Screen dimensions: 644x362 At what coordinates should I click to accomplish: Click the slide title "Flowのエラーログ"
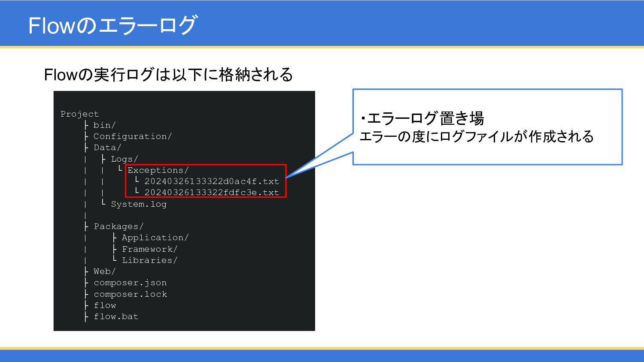[112, 25]
